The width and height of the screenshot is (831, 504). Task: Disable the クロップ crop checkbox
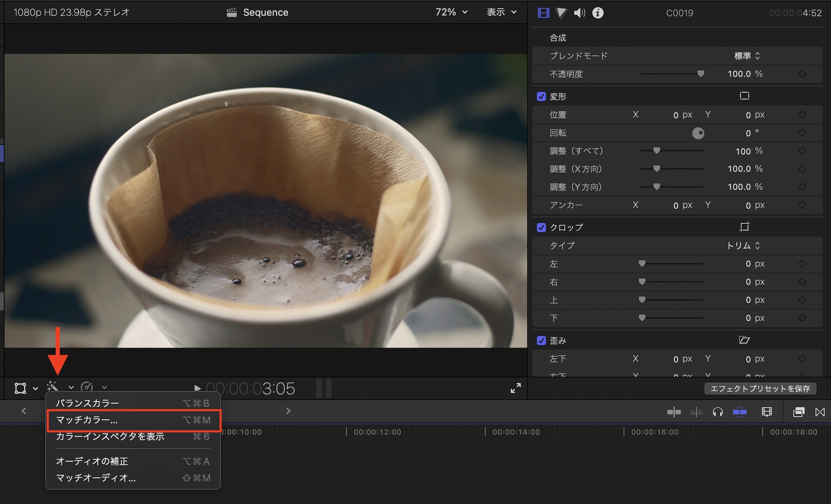541,228
